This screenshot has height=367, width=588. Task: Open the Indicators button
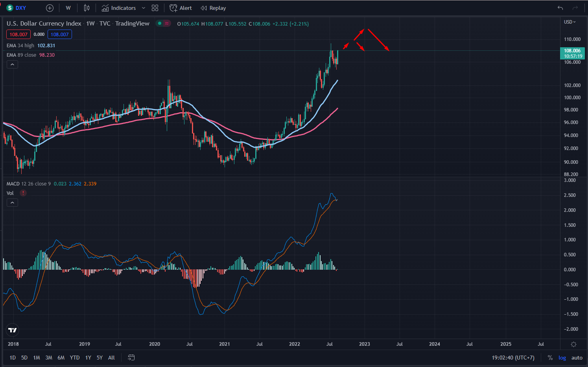pos(118,8)
